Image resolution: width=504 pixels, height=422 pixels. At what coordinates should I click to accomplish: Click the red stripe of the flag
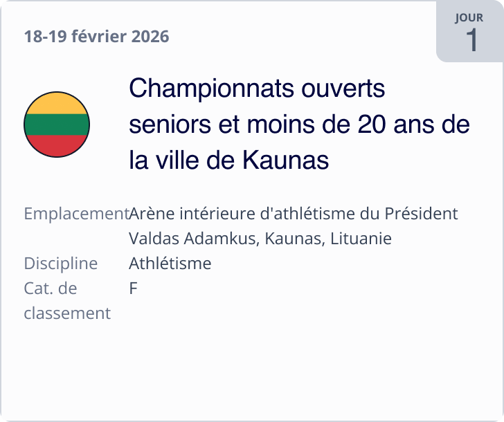tap(57, 145)
